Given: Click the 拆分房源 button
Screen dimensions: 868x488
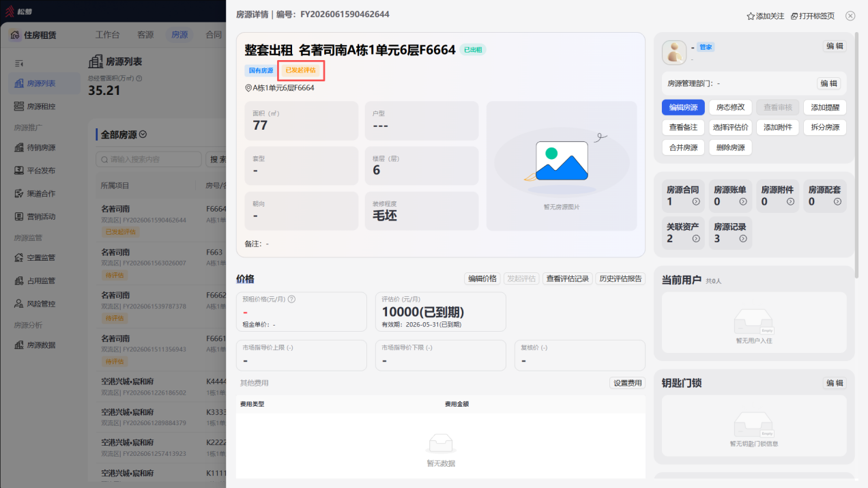Looking at the screenshot, I should pyautogui.click(x=825, y=128).
